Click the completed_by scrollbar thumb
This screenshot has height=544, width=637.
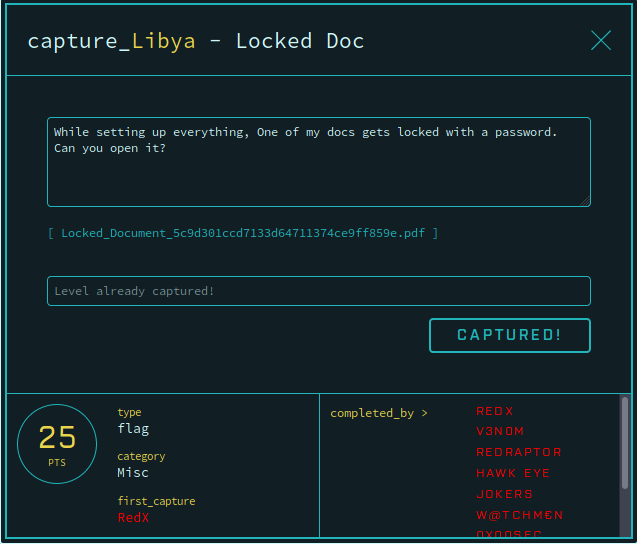coord(624,443)
